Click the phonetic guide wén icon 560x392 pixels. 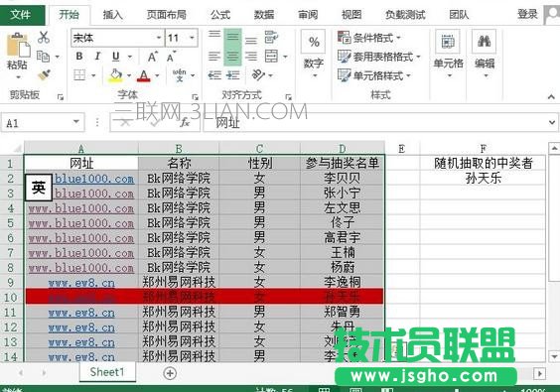(179, 75)
